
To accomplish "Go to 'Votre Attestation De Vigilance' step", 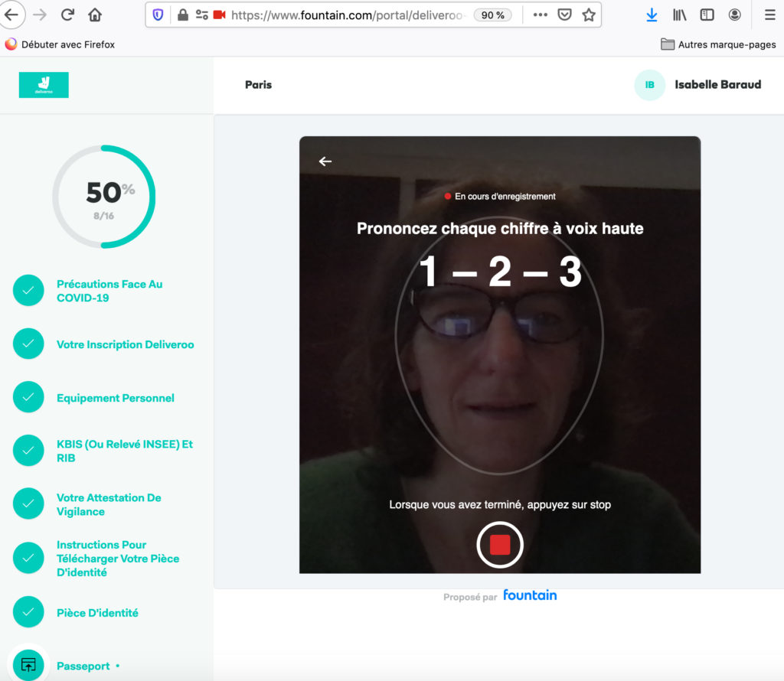I will click(x=109, y=504).
